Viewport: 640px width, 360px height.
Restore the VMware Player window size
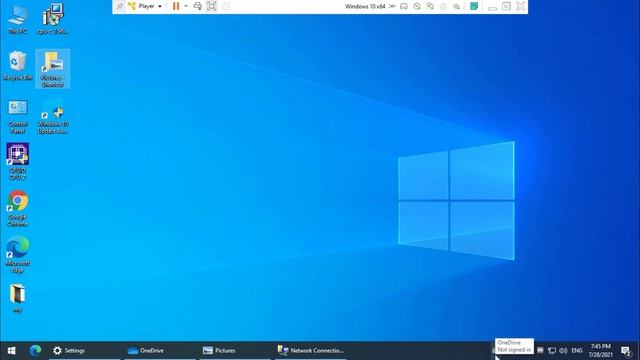tap(506, 6)
